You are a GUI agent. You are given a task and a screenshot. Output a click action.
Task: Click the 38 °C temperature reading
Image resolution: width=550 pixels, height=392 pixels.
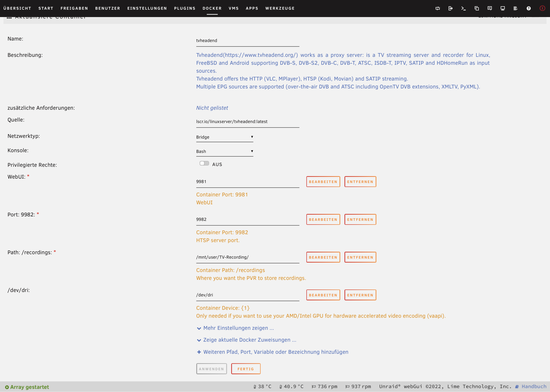[x=265, y=387]
